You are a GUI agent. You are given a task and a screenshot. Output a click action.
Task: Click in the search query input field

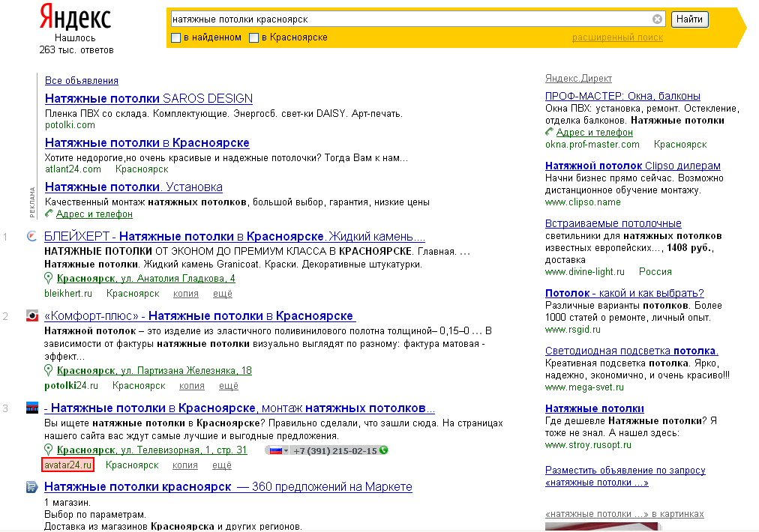point(409,19)
